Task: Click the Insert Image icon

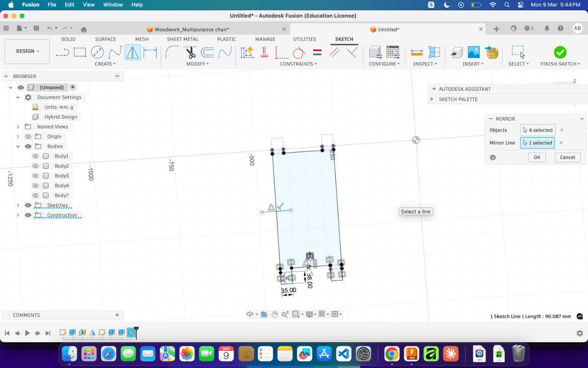Action: [x=474, y=52]
